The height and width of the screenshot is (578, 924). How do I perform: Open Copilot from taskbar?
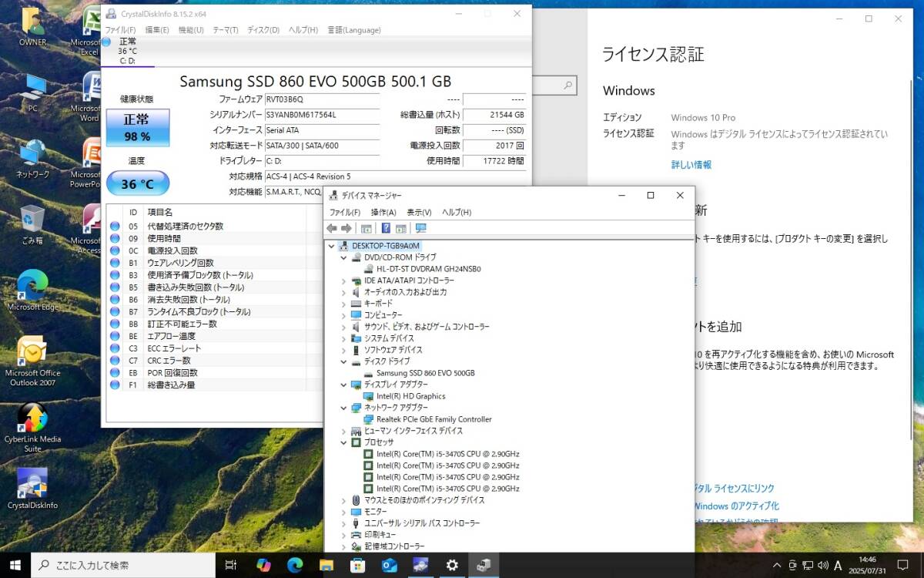pos(263,565)
